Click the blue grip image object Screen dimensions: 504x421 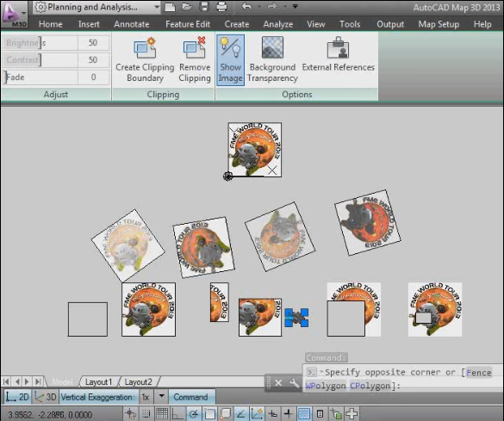click(x=296, y=318)
